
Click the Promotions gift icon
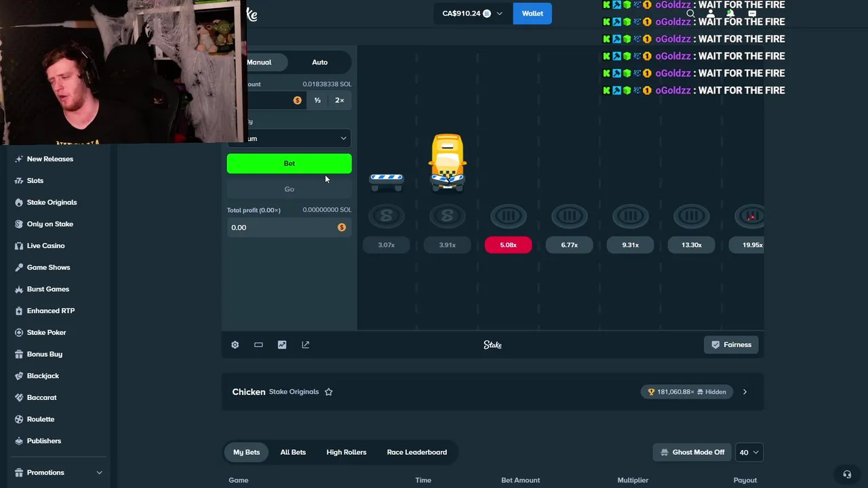coord(19,472)
